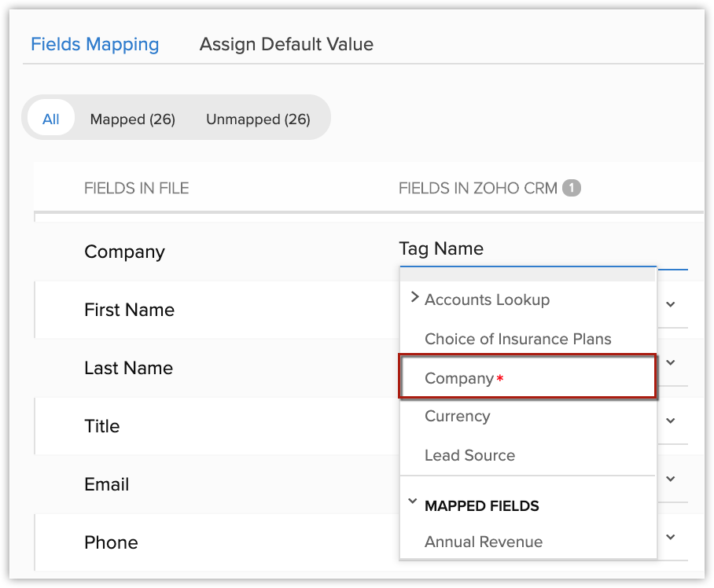Select Lead Source in dropdown list

pos(469,455)
